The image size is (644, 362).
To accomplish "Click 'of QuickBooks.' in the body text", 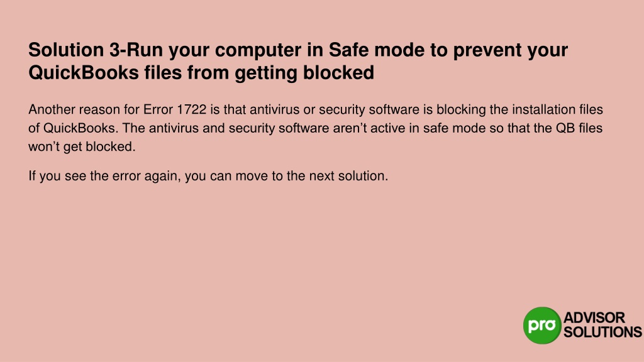I will point(73,128).
